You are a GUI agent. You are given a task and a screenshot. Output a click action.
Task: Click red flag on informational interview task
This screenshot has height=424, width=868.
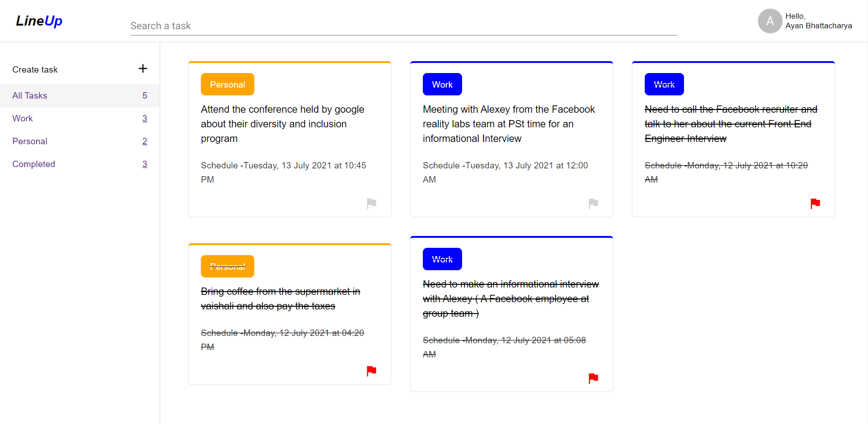pos(594,378)
